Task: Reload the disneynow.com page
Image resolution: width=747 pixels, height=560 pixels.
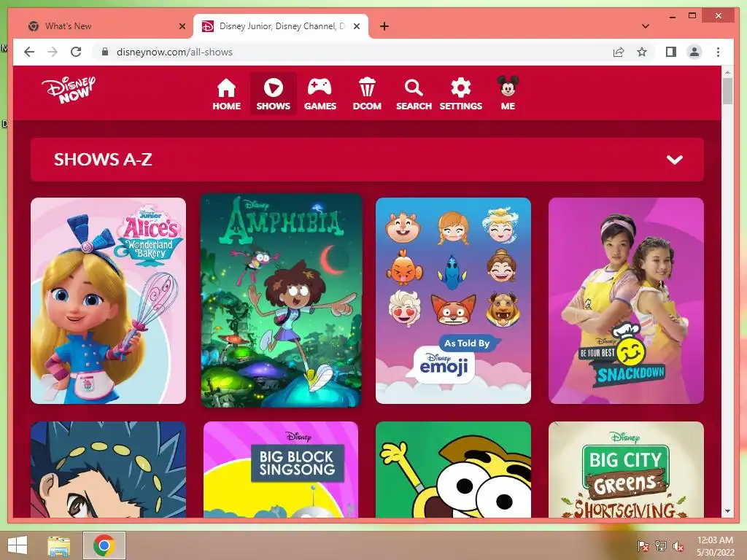Action: [x=76, y=52]
